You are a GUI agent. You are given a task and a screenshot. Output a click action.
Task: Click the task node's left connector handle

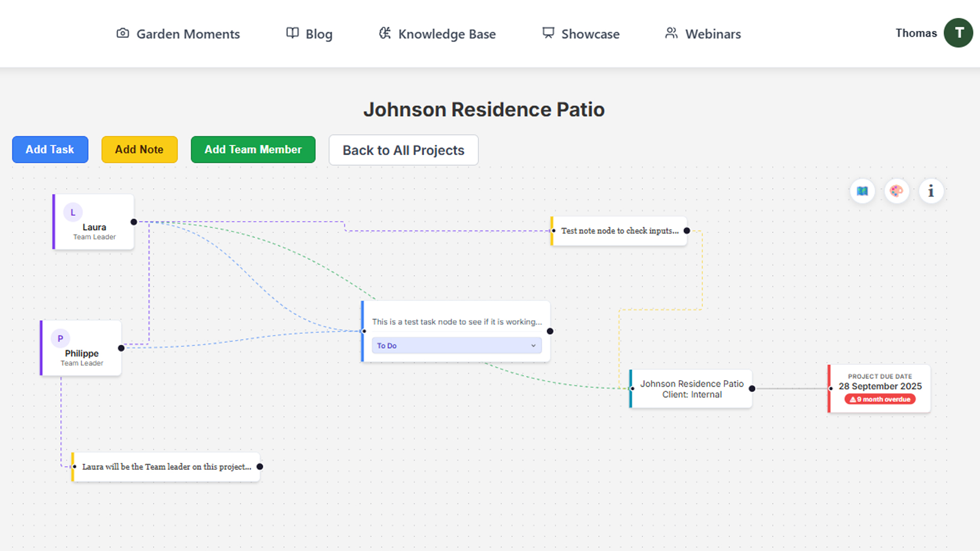(x=363, y=331)
